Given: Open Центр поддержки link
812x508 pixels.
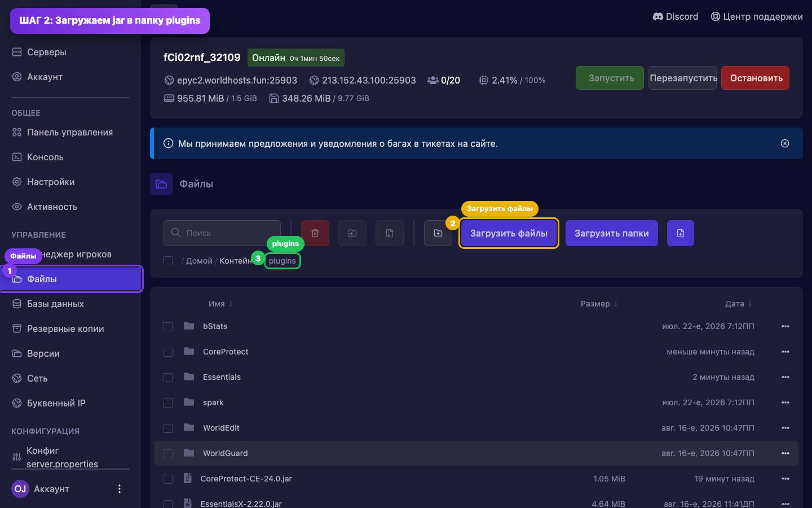Looking at the screenshot, I should [756, 16].
